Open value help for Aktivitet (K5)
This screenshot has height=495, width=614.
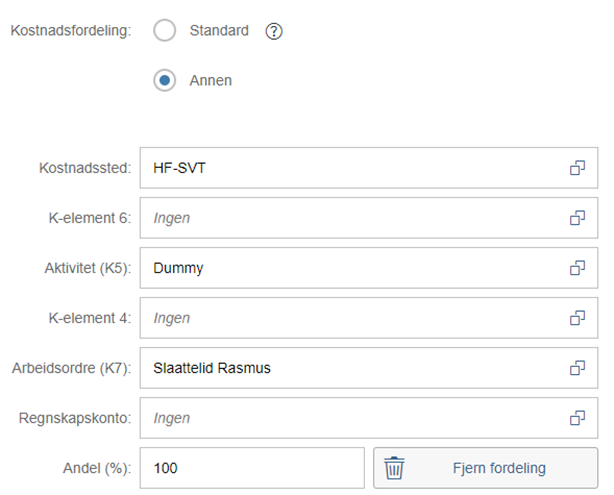(577, 268)
